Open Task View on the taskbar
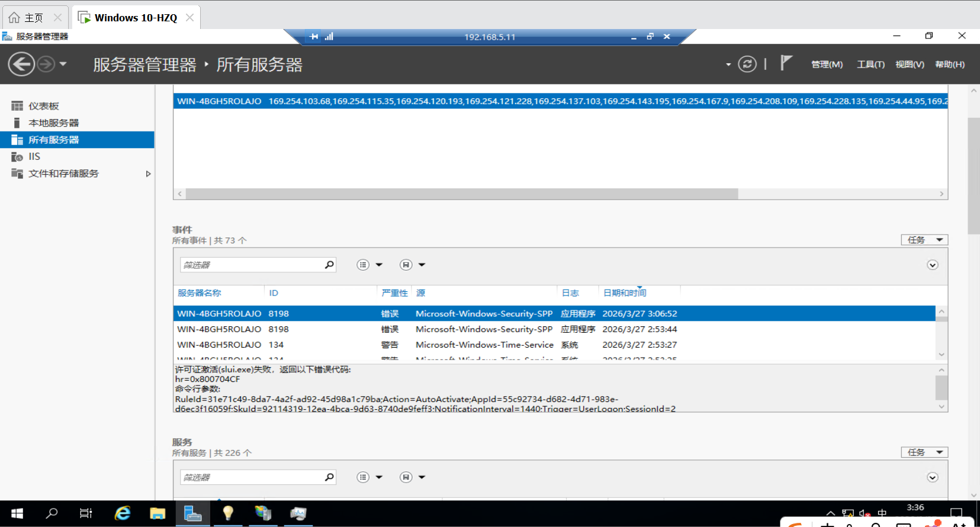Viewport: 980px width, 527px height. 86,513
